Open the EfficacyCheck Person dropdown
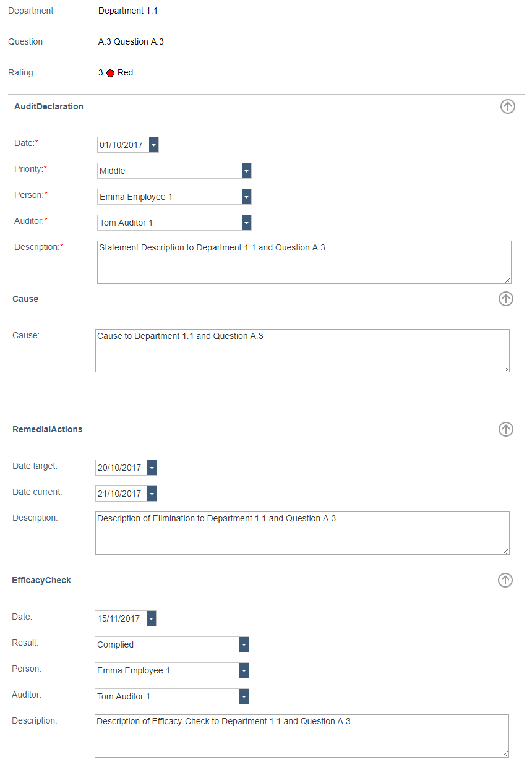Viewport: 532px width, 778px height. pos(244,670)
